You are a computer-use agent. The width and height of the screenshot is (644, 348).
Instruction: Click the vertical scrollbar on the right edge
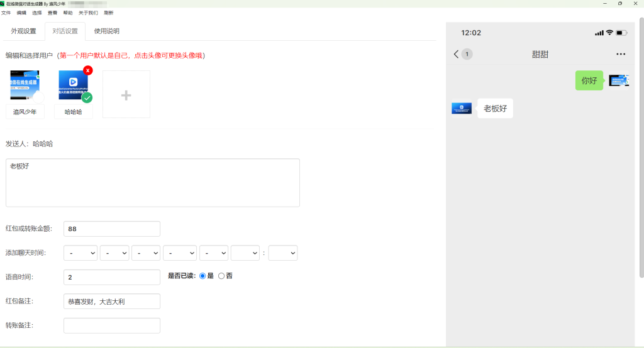click(x=641, y=144)
